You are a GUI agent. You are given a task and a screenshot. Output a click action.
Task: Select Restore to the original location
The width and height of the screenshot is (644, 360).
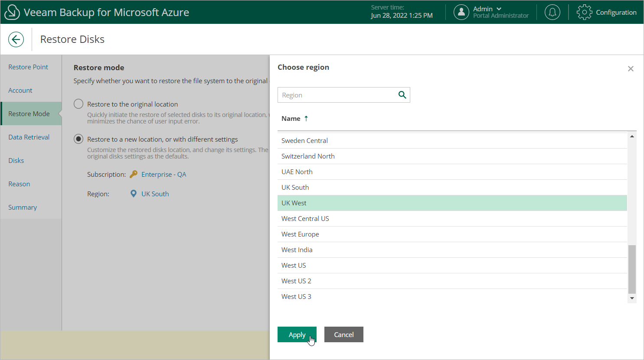tap(78, 104)
